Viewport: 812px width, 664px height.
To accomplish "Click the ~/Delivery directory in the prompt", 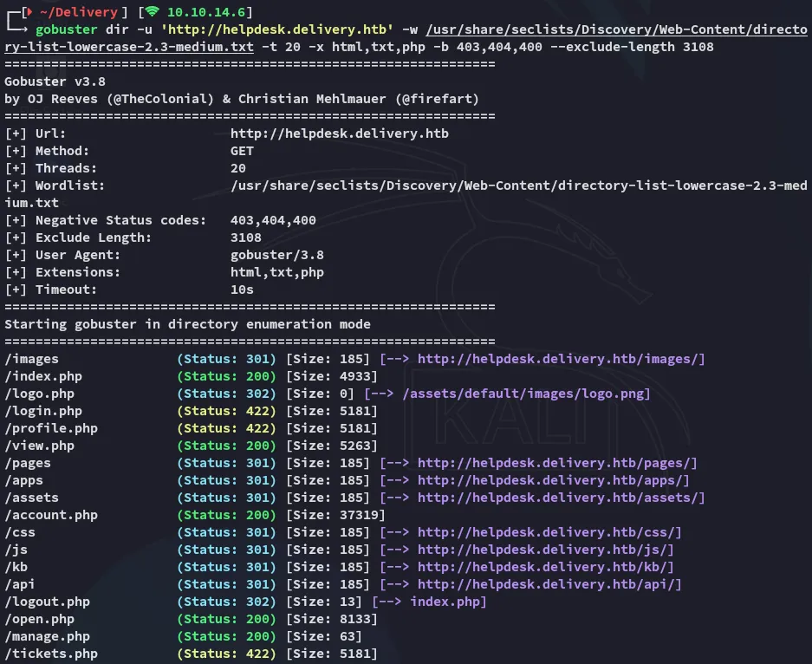I will coord(74,12).
